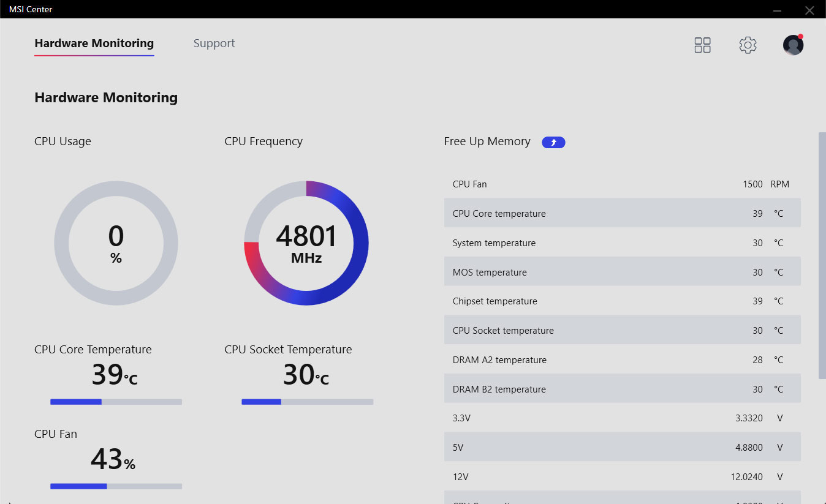Screen dimensions: 826x504
Task: Click the CPU Fan percentage bar
Action: pos(116,486)
